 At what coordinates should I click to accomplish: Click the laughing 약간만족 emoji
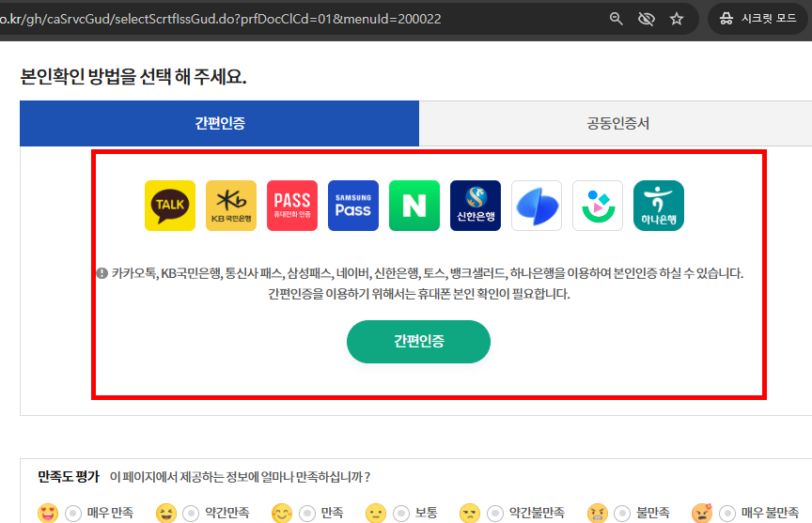(166, 514)
